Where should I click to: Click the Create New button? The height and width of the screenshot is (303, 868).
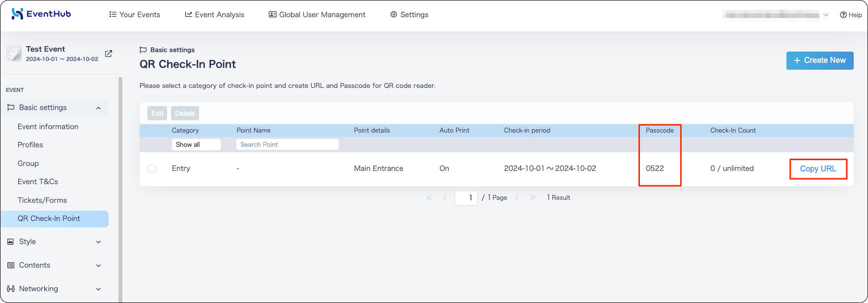pos(820,60)
